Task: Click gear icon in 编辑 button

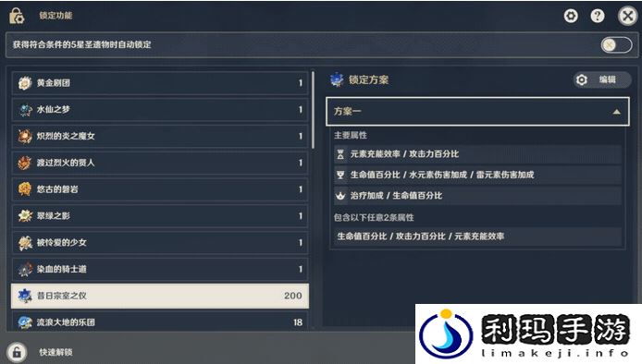Action: coord(582,79)
